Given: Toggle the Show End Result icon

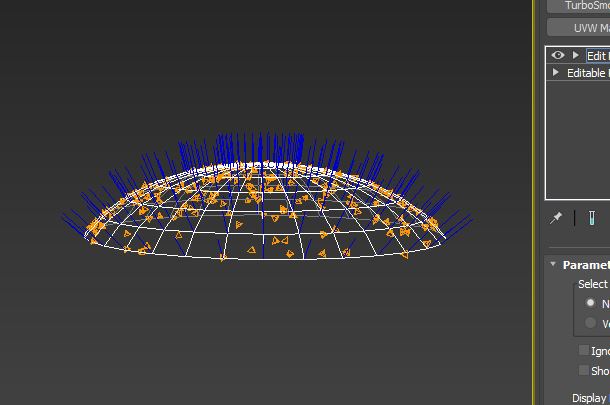Looking at the screenshot, I should [592, 218].
